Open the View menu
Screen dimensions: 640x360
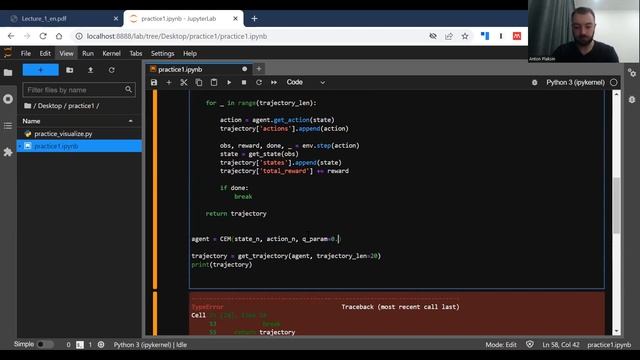coord(66,53)
